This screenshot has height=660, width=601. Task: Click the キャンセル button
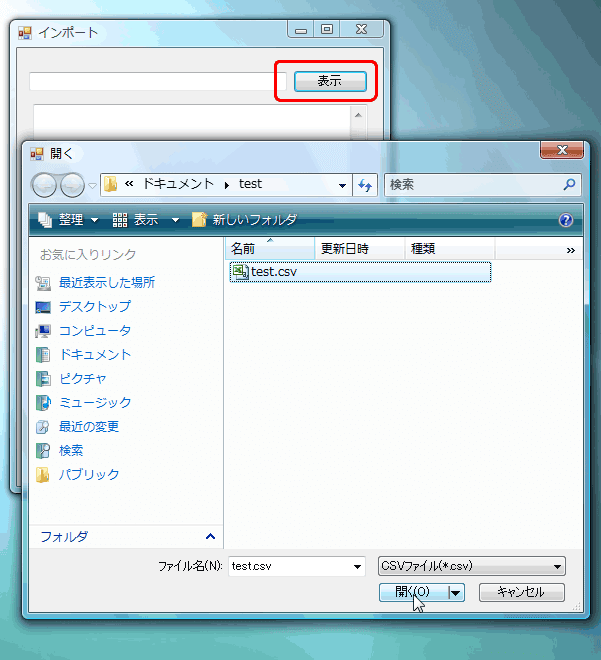tap(521, 592)
